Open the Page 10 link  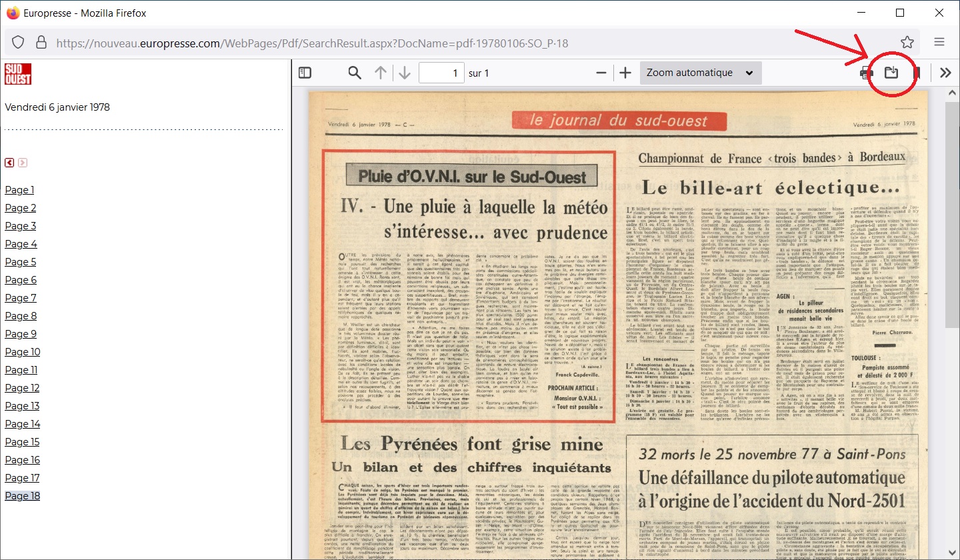[x=23, y=352]
